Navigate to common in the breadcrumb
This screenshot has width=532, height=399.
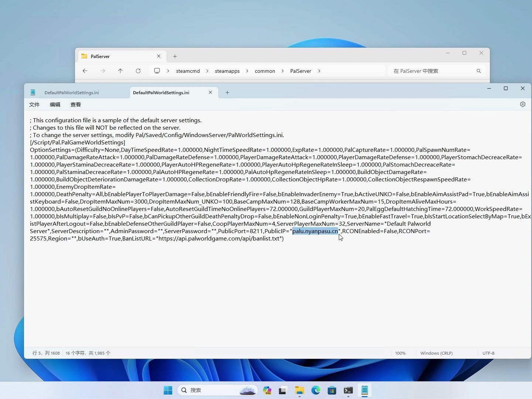(265, 71)
